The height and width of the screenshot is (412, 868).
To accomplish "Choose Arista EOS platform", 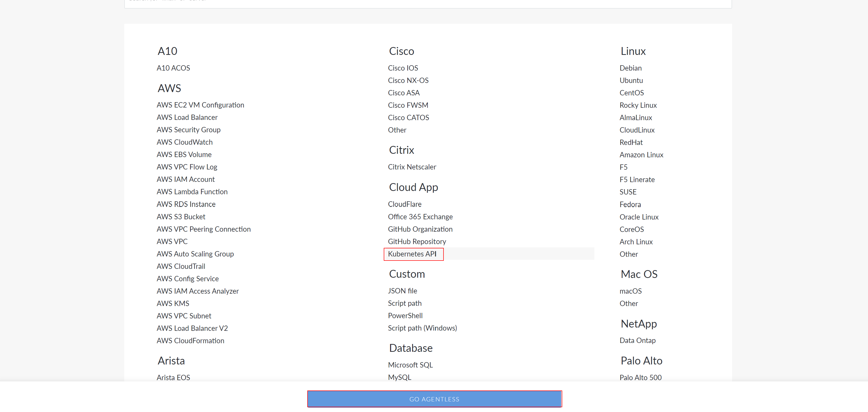I will tap(173, 378).
